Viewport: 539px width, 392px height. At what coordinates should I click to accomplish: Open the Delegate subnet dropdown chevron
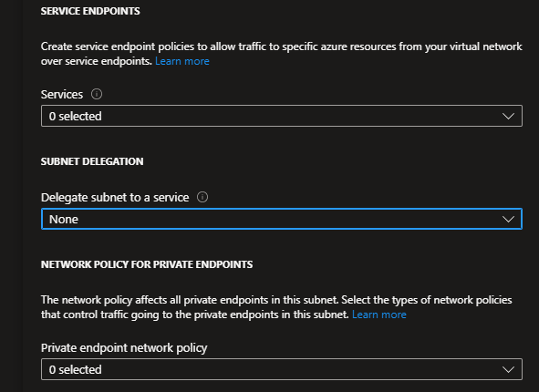(508, 219)
